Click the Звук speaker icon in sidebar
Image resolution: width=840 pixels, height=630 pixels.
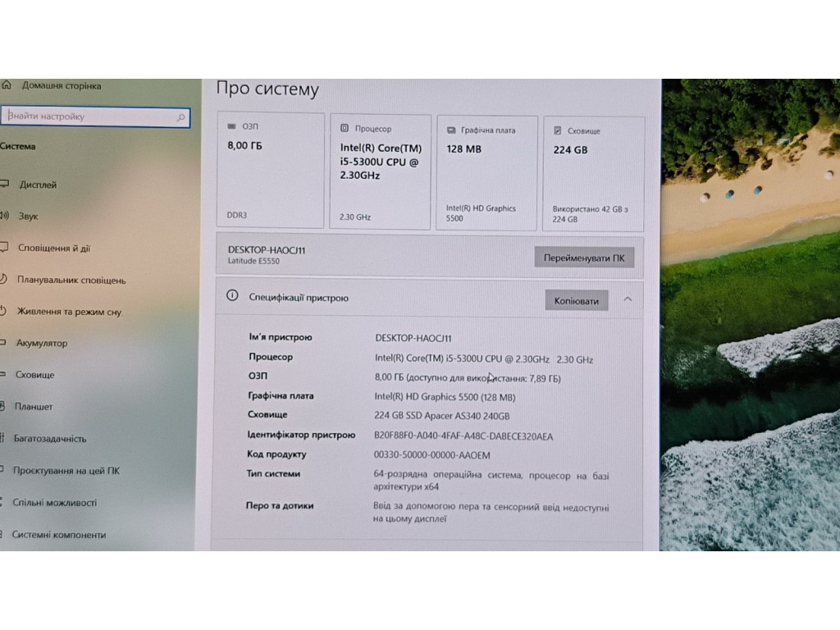3,217
